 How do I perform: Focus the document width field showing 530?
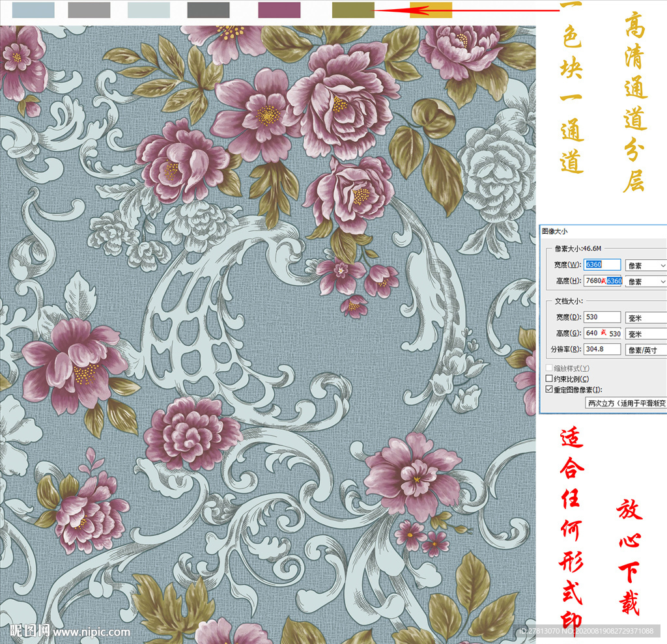pyautogui.click(x=603, y=317)
